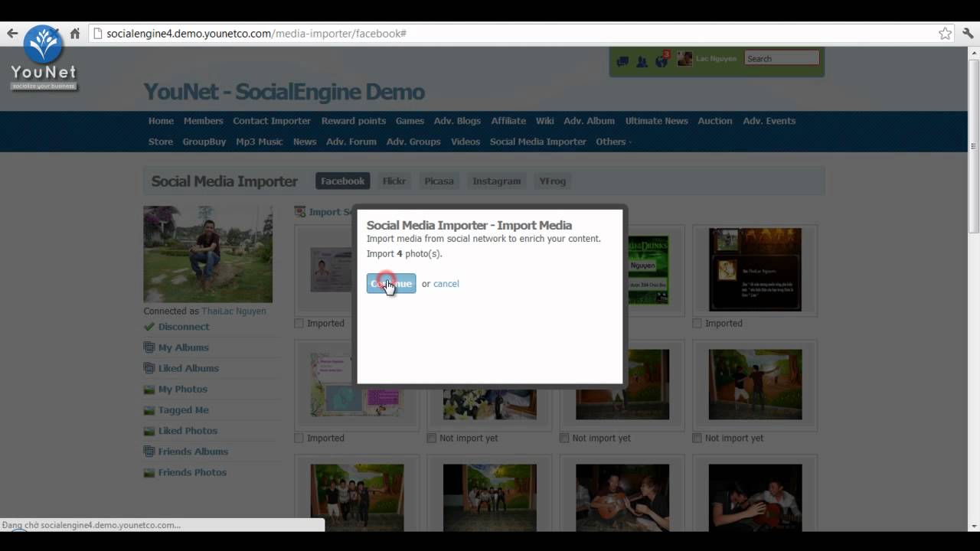980x551 pixels.
Task: Go back with the browser back arrow
Action: coord(12,34)
